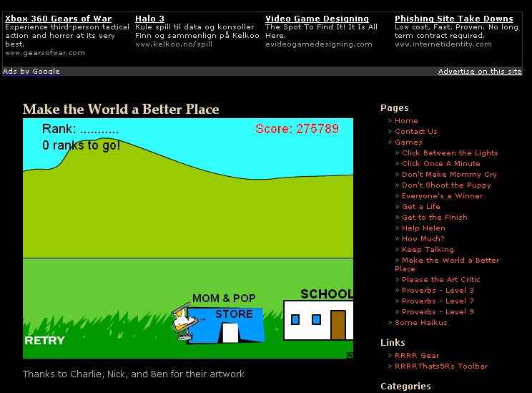
Task: Click the www.gearsofwar.com ad URL
Action: [x=45, y=53]
